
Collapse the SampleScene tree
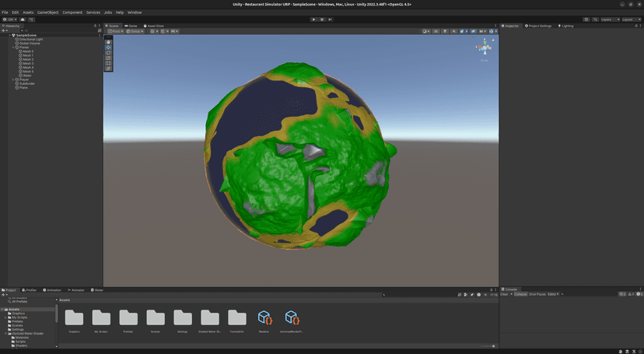(x=9, y=35)
